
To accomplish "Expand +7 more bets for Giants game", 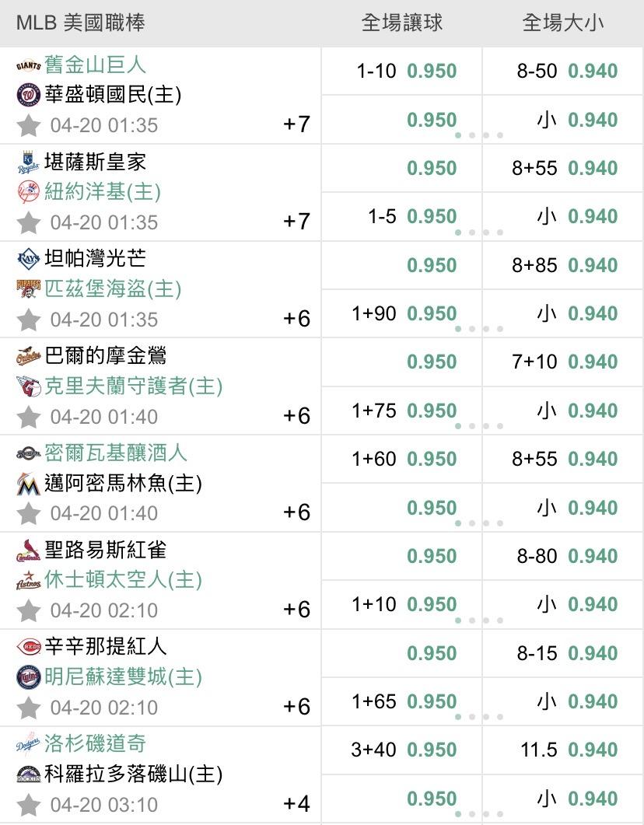I will click(297, 124).
